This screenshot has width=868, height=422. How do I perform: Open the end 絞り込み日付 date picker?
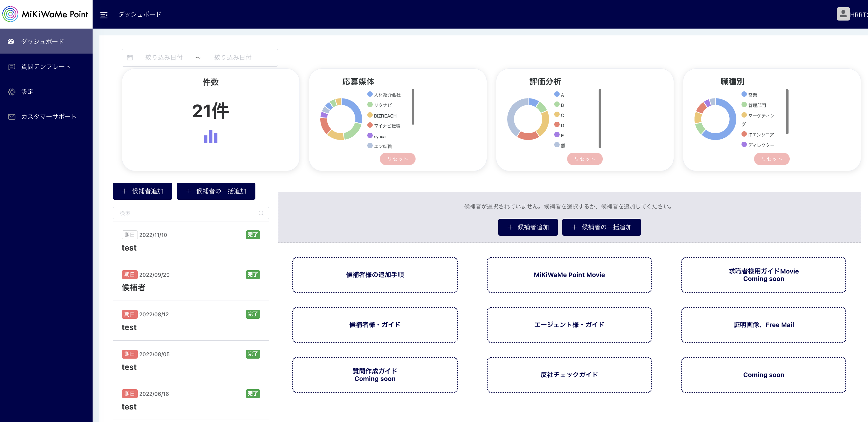click(x=232, y=57)
